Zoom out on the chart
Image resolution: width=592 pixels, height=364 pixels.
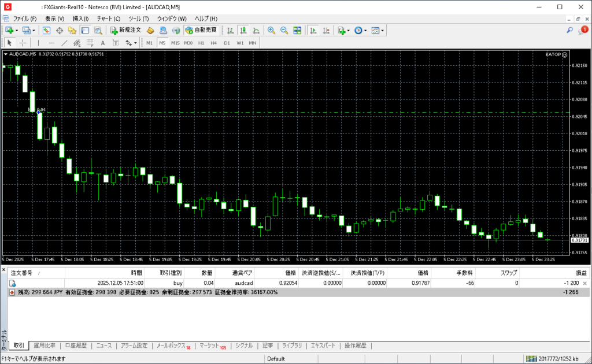(x=284, y=30)
